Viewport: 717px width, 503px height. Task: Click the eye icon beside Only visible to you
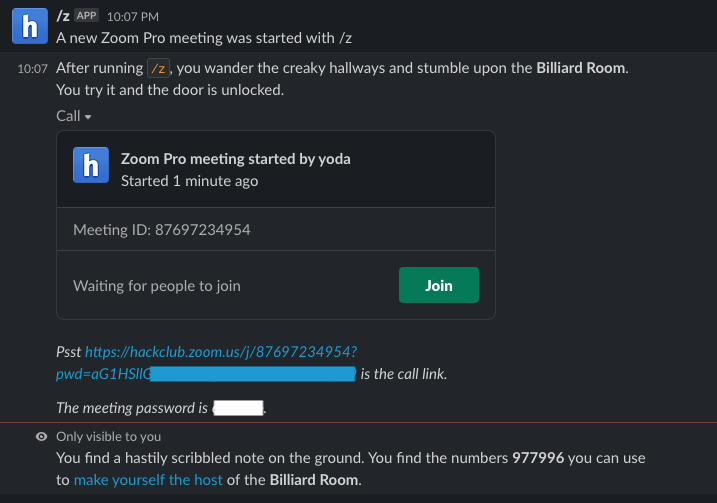[42, 437]
